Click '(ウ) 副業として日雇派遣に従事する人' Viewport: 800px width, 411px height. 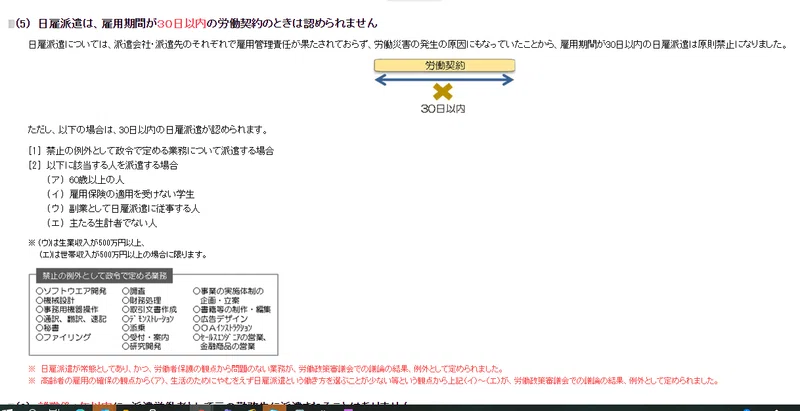point(122,209)
